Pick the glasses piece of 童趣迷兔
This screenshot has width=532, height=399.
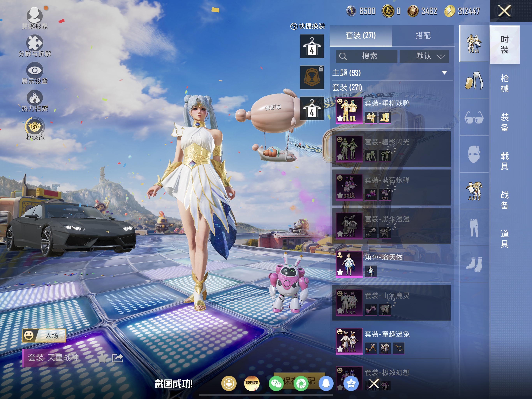(399, 348)
